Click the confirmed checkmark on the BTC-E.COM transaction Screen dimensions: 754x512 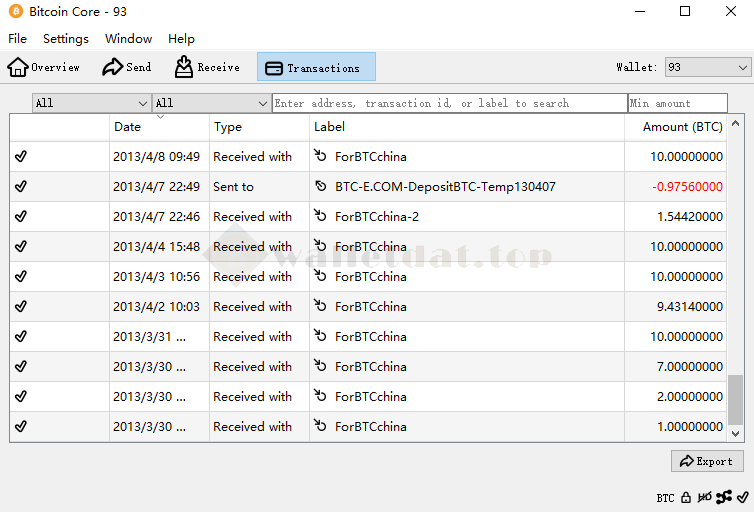pyautogui.click(x=21, y=187)
